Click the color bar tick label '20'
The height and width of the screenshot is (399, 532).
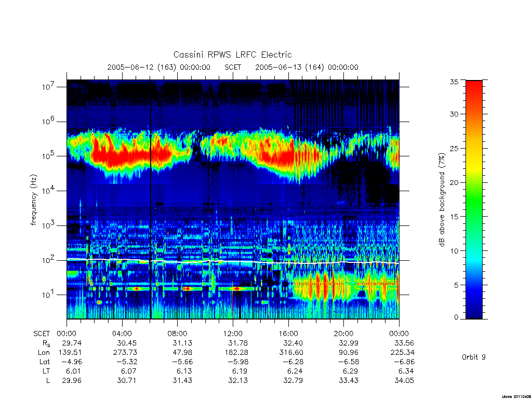tap(454, 182)
